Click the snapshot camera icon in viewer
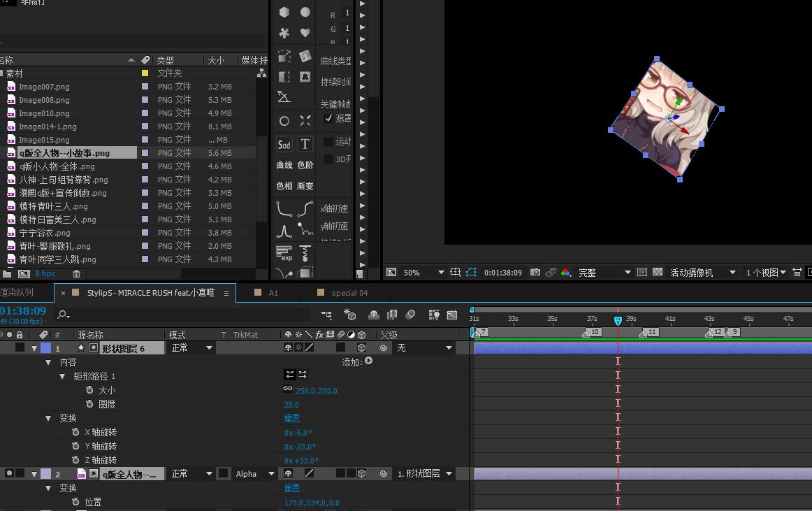This screenshot has height=511, width=812. 535,273
